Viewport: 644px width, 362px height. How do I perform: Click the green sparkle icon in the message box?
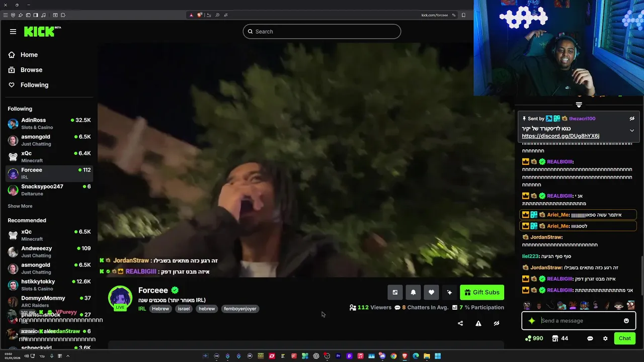(532, 321)
